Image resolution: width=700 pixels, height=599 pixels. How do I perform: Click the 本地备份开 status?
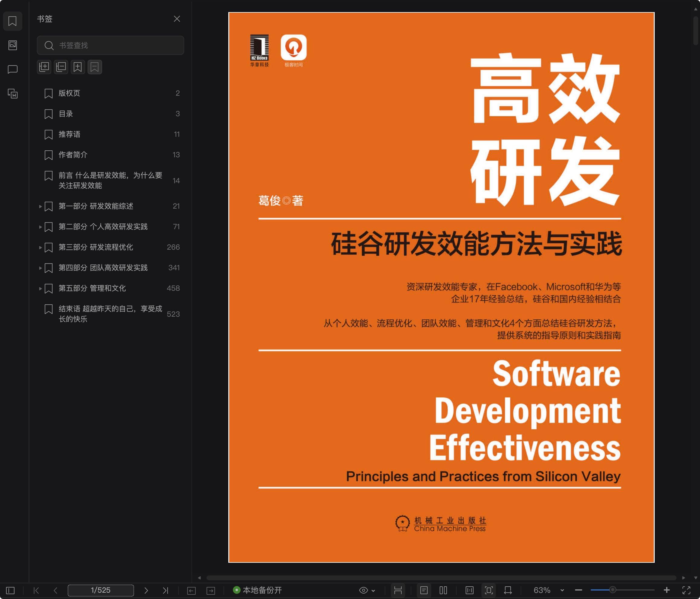coord(257,590)
